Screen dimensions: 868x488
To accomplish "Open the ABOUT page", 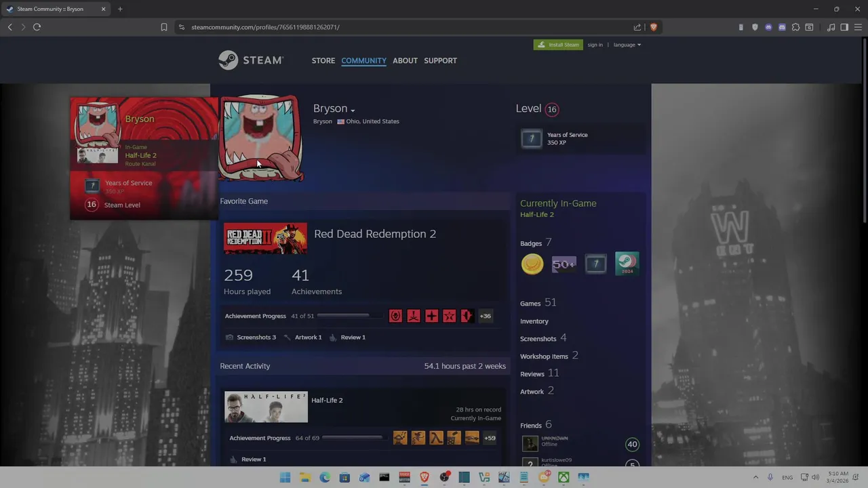I will tap(405, 60).
